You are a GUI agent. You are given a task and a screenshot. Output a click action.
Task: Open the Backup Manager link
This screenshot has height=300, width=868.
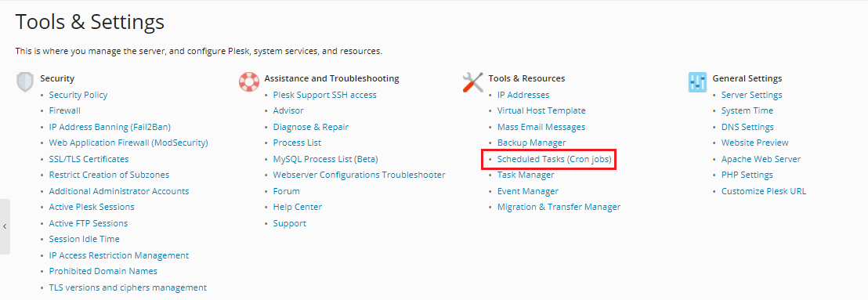[531, 143]
